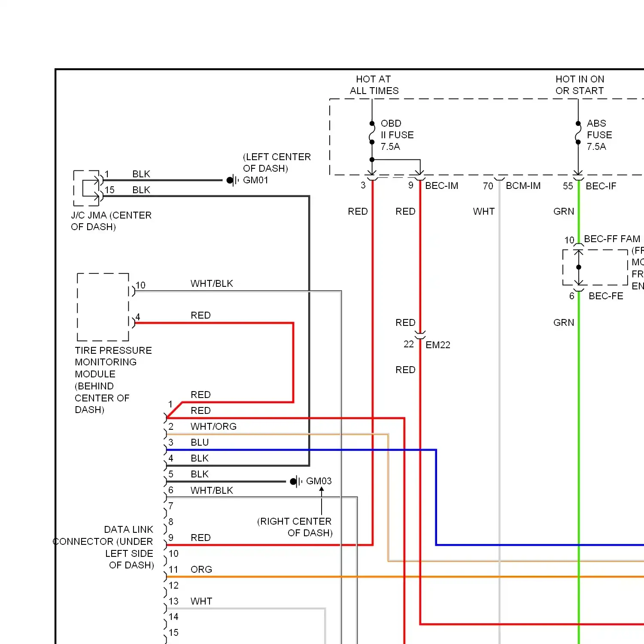Click the '(RIGHT CENTER OF DASH)' note
Viewport: 644px width, 644px height.
click(295, 527)
